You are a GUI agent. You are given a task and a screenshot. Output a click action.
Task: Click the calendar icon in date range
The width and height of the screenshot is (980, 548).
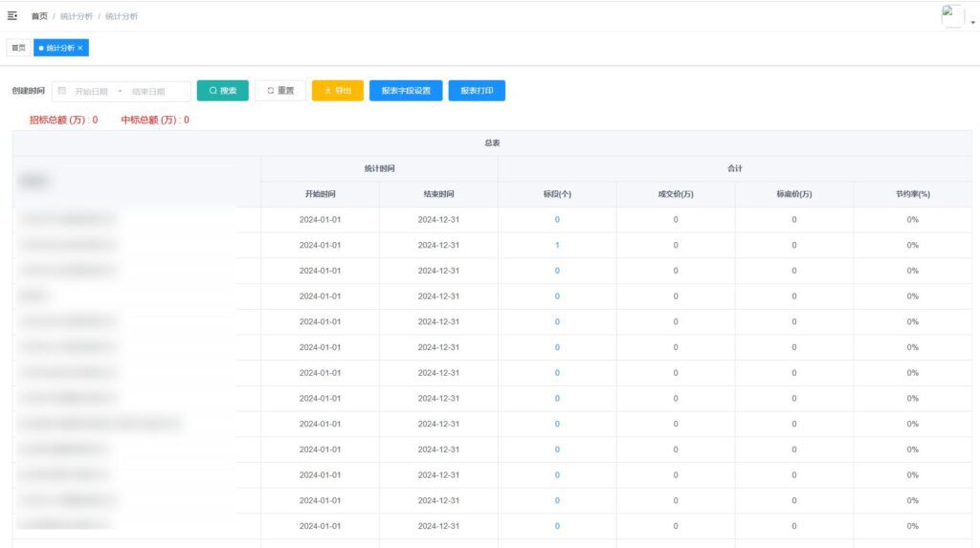(62, 91)
